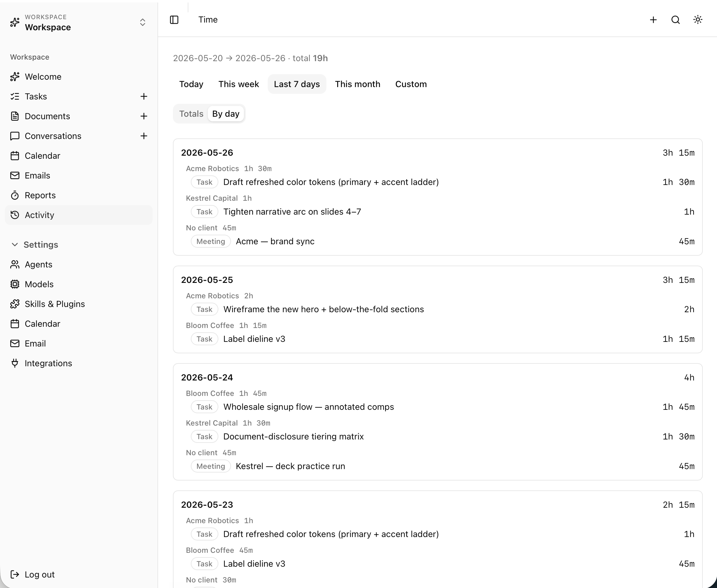This screenshot has height=588, width=717.
Task: Open Integrations label in sidebar
Action: pyautogui.click(x=48, y=363)
